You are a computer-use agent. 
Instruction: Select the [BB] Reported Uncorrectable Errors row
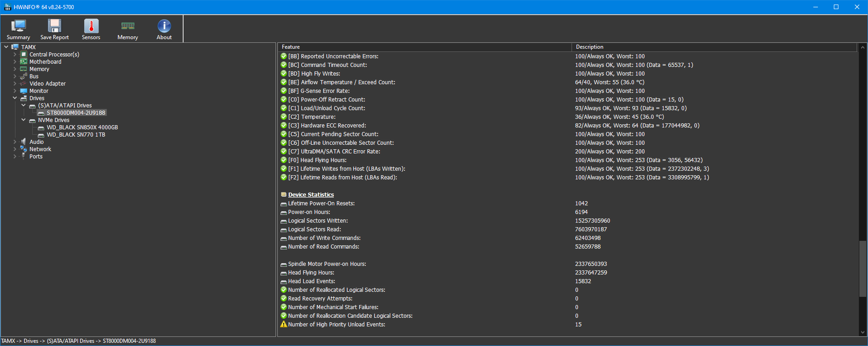[567, 56]
